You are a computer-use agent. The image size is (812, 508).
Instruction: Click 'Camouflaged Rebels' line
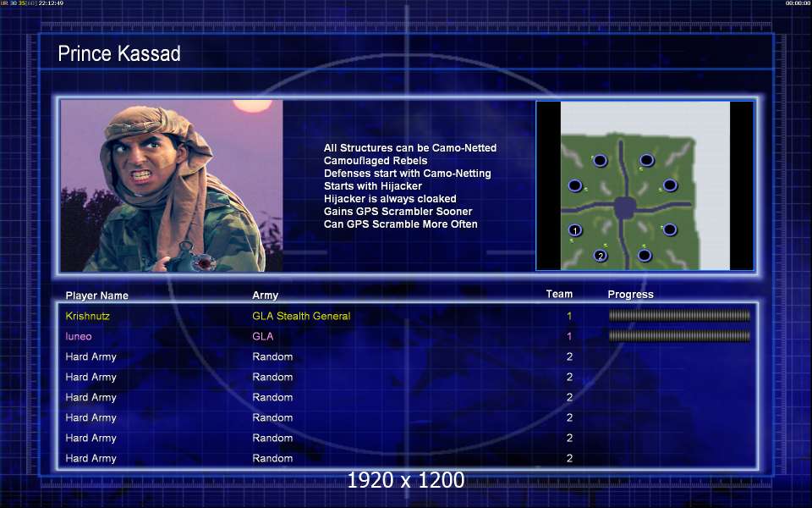(x=376, y=161)
